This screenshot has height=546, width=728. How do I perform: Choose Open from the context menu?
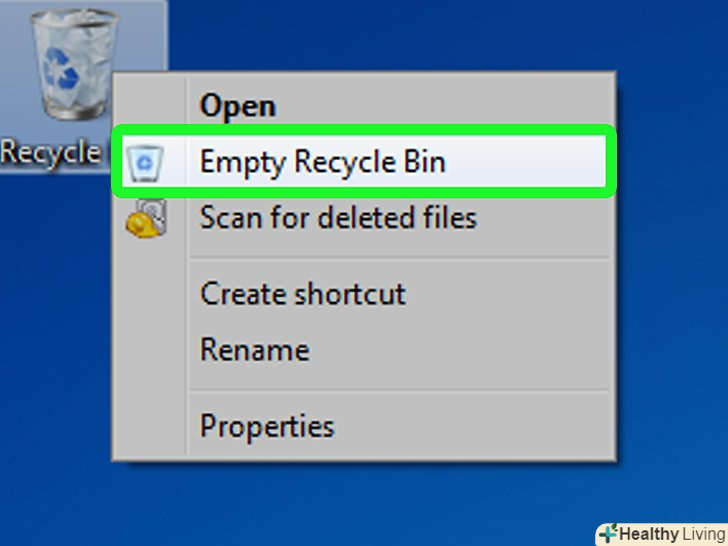[x=237, y=106]
